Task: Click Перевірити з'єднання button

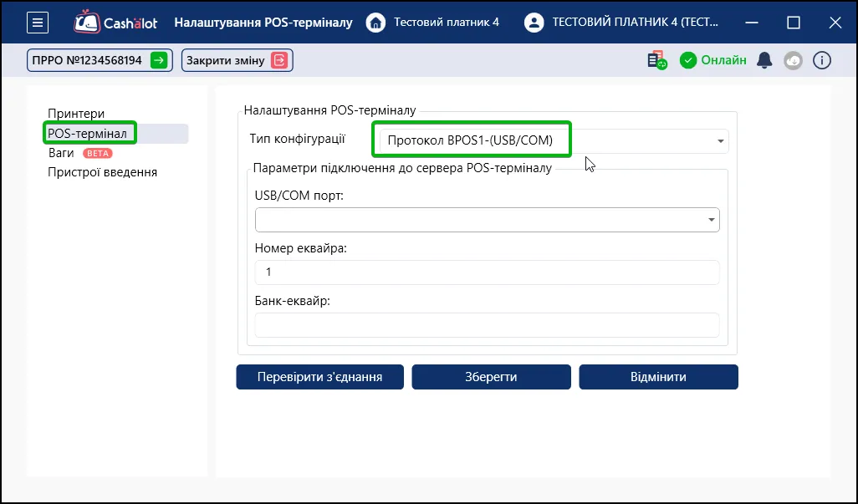Action: (319, 377)
